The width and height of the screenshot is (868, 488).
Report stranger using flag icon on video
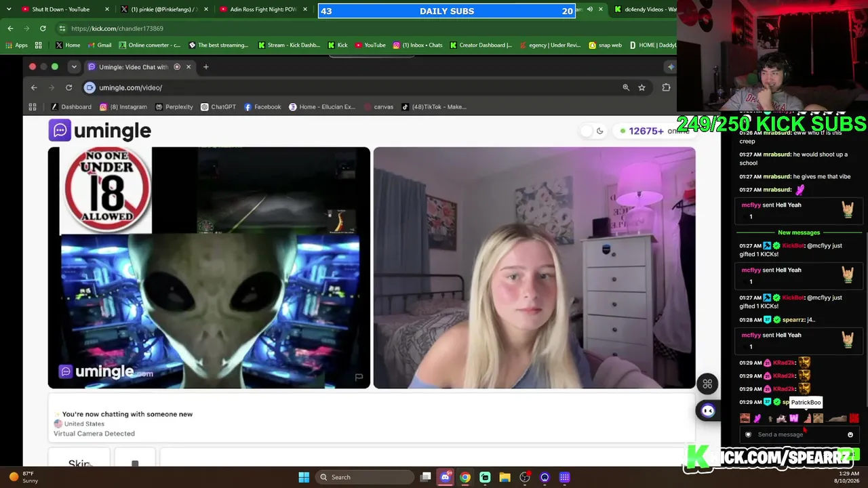tap(359, 377)
